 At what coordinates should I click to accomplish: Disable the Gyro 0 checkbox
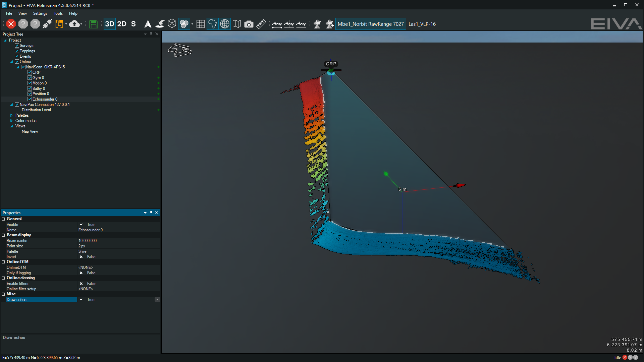pyautogui.click(x=30, y=77)
